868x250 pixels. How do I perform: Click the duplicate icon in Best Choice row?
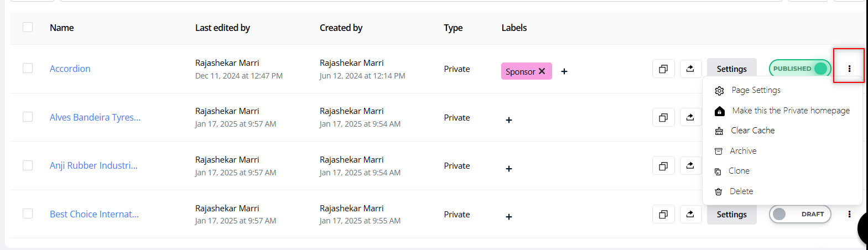coord(663,215)
